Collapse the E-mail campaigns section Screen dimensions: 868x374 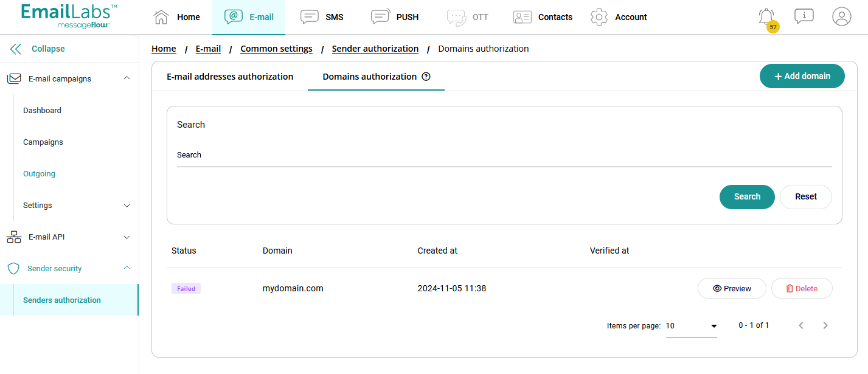(127, 78)
